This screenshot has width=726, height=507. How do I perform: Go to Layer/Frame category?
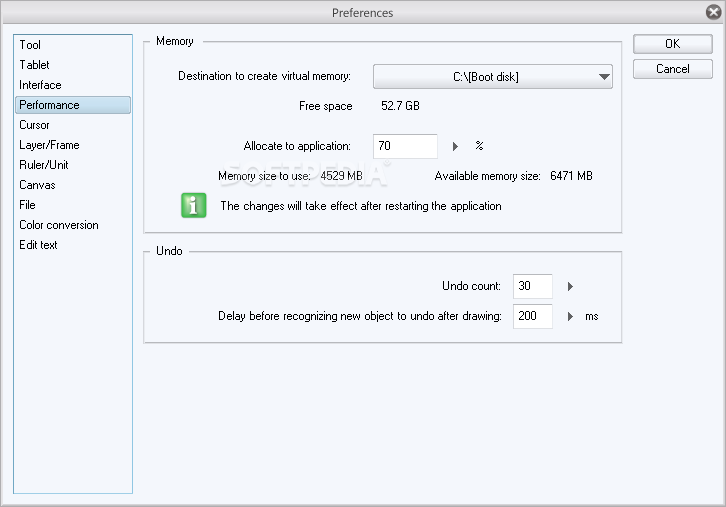pyautogui.click(x=73, y=145)
